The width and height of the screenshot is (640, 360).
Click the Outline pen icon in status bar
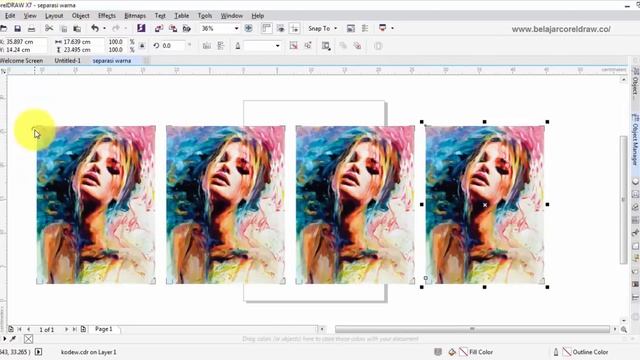(556, 352)
